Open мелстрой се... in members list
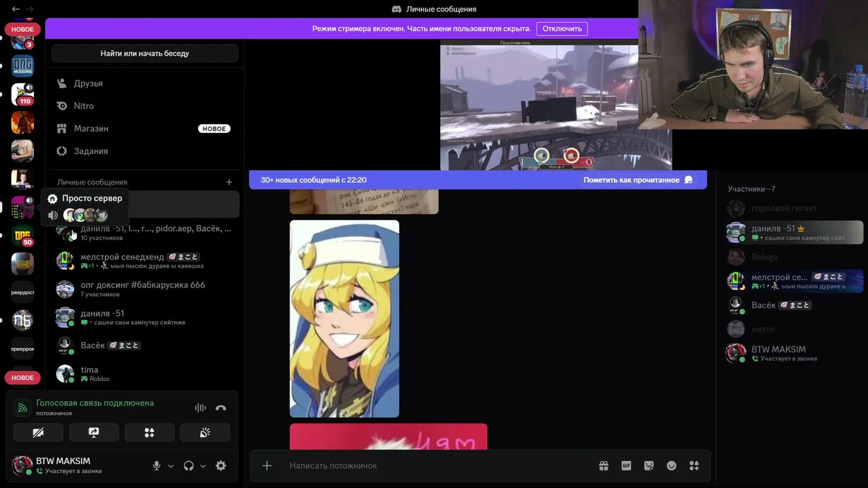Screen dimensions: 868x488 [x=793, y=281]
